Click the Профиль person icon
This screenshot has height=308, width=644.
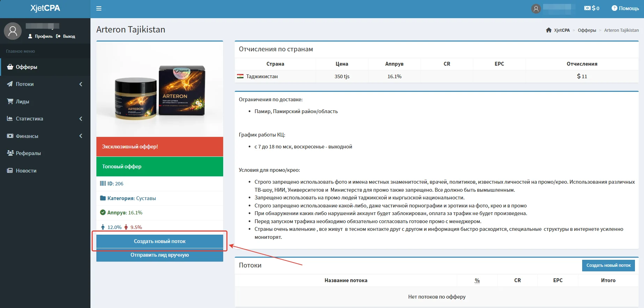(30, 36)
